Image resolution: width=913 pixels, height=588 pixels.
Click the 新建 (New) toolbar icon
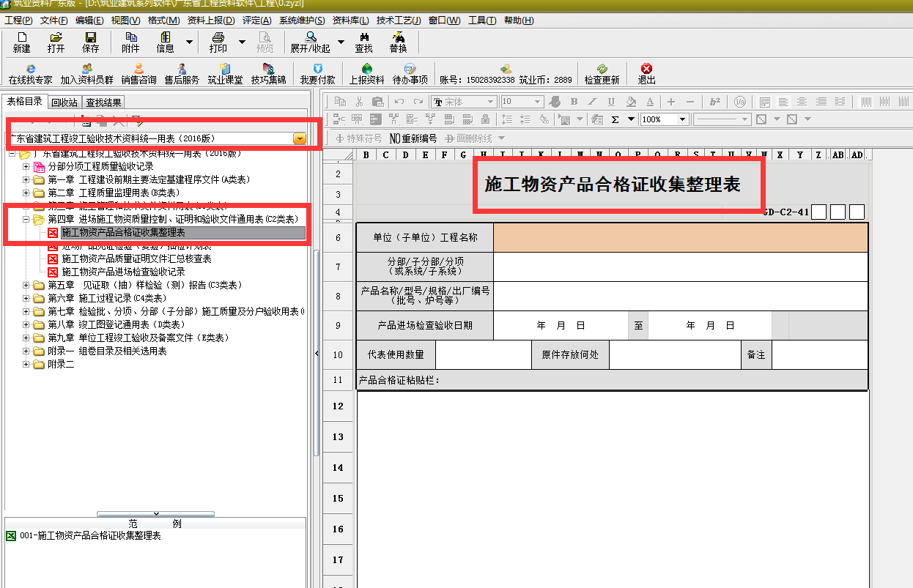click(21, 42)
